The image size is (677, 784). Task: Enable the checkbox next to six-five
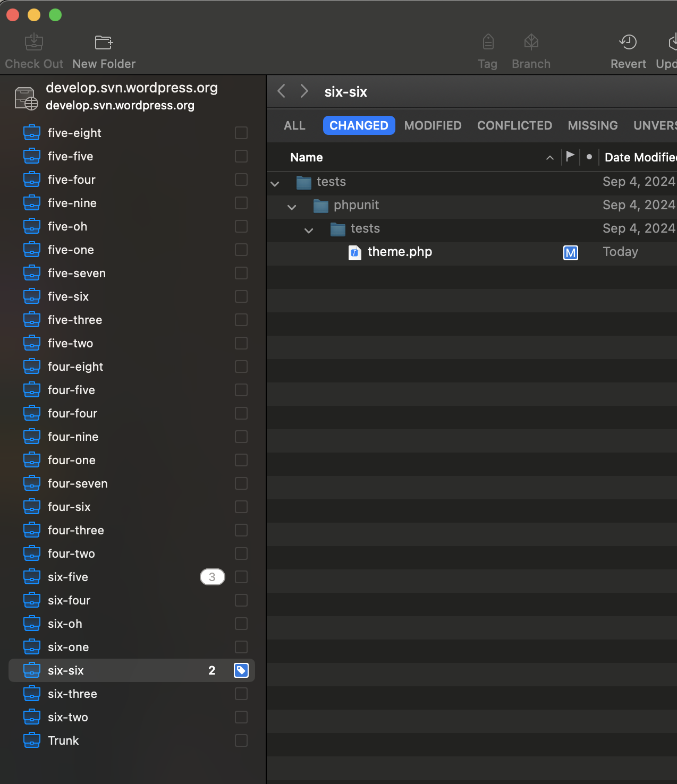241,577
